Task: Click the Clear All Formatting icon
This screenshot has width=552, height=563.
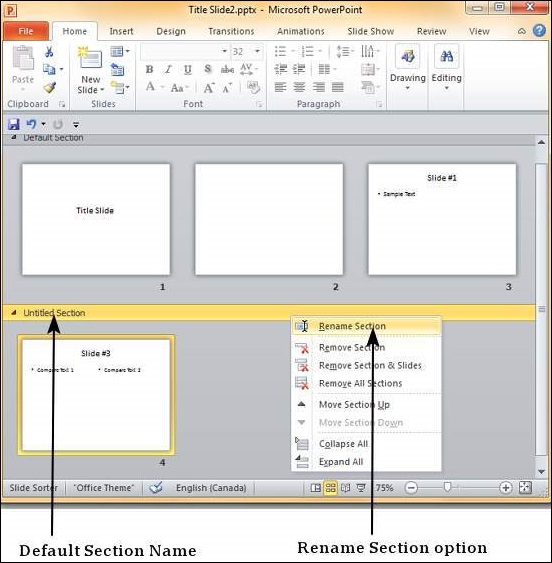Action: point(253,87)
